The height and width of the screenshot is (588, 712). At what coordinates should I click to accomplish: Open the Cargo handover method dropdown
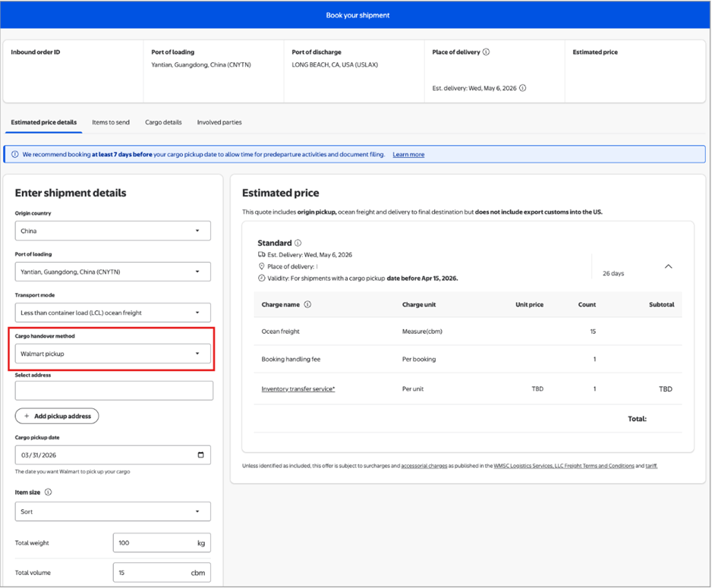113,354
